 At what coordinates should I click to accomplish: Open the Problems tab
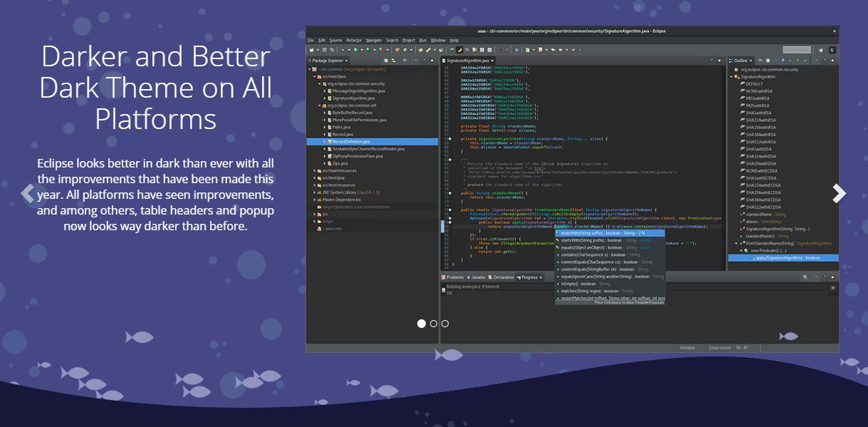coord(453,277)
